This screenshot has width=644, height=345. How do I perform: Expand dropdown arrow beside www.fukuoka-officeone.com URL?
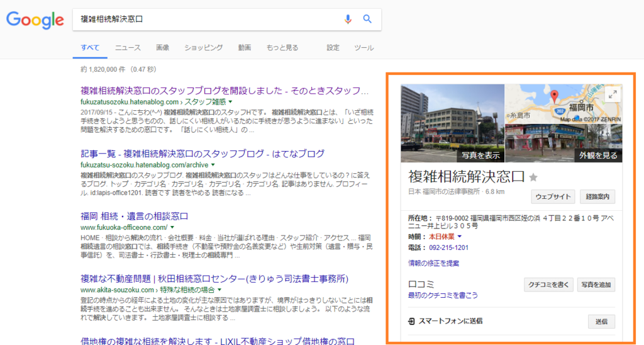(x=172, y=227)
